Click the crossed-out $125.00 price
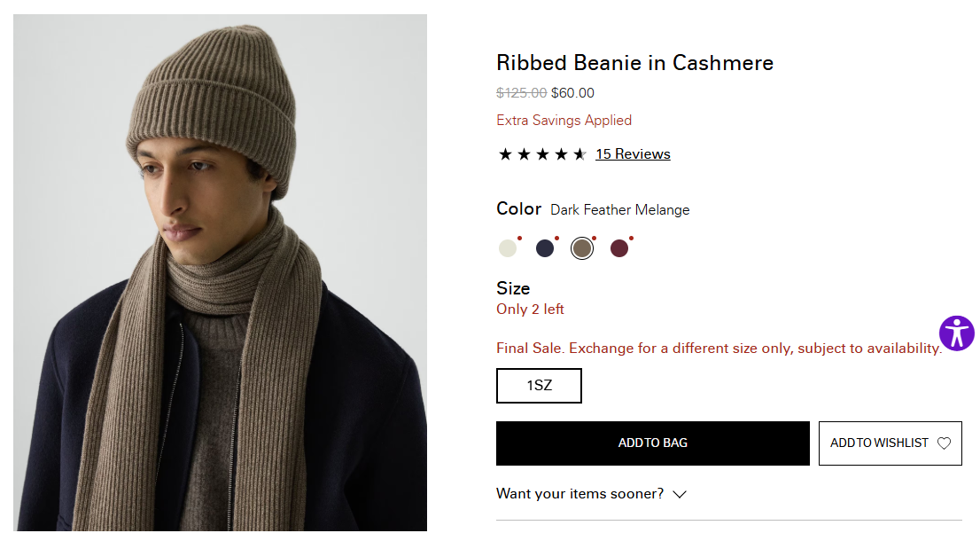Viewport: 980px width, 541px height. [521, 93]
